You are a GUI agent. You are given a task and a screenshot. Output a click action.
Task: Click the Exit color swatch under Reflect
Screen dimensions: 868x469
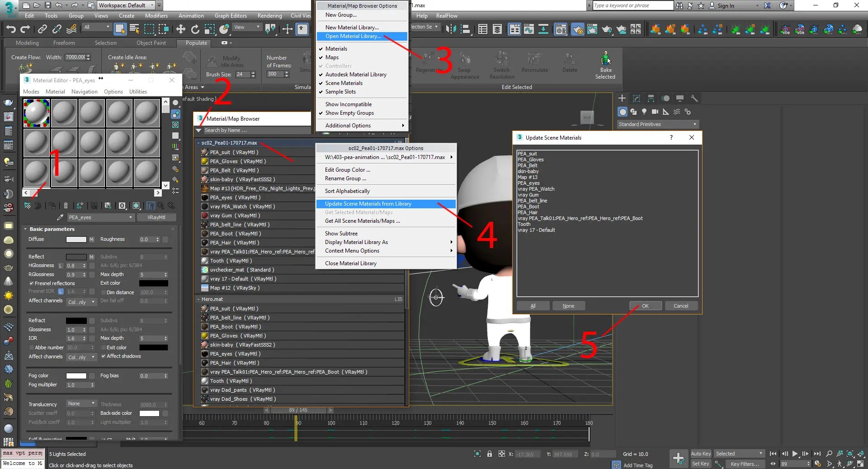click(x=154, y=283)
